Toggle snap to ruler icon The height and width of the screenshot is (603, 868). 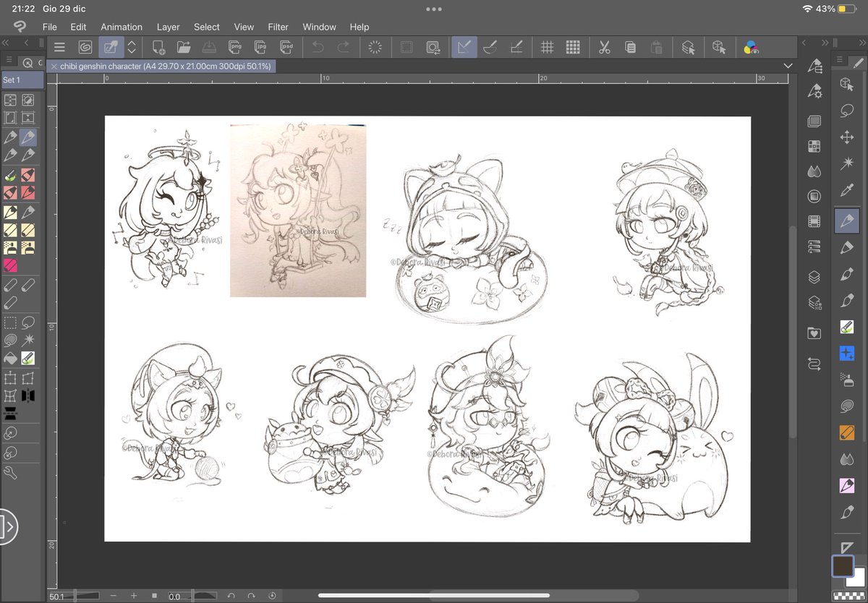click(x=464, y=48)
